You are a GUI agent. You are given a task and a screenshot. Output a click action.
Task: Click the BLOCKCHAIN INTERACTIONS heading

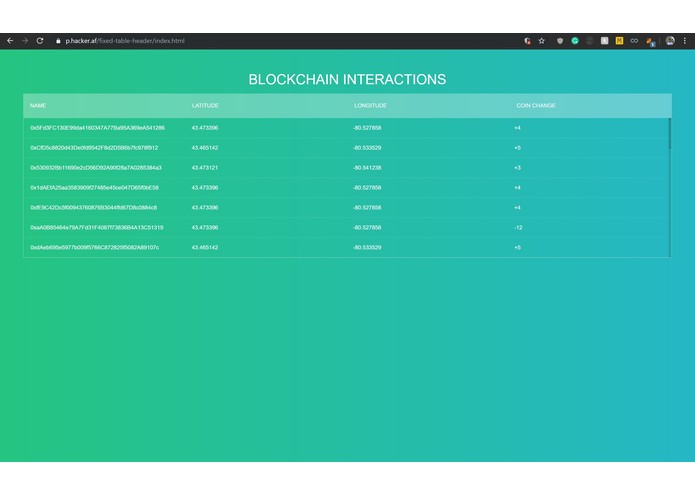347,79
